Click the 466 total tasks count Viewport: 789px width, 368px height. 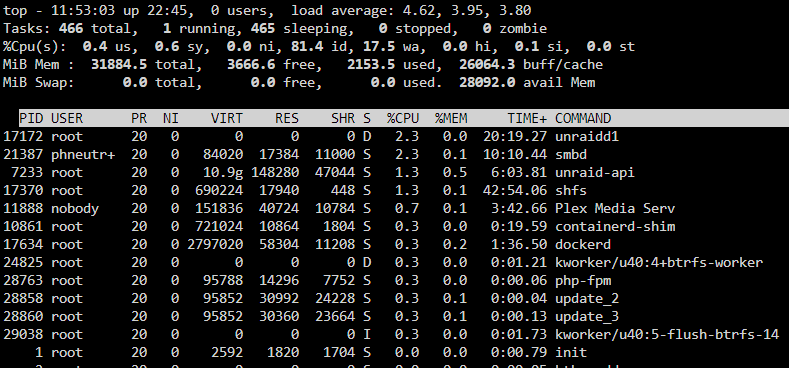coord(71,29)
